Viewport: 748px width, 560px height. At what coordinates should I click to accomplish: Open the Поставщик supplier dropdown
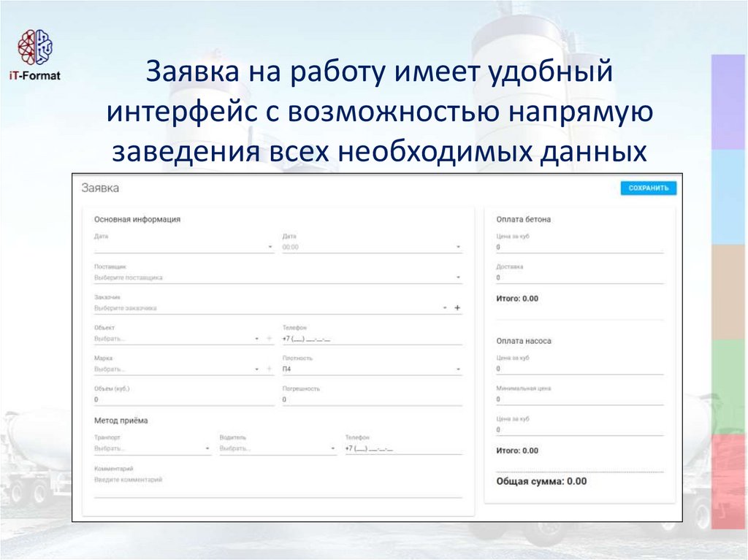click(x=278, y=277)
